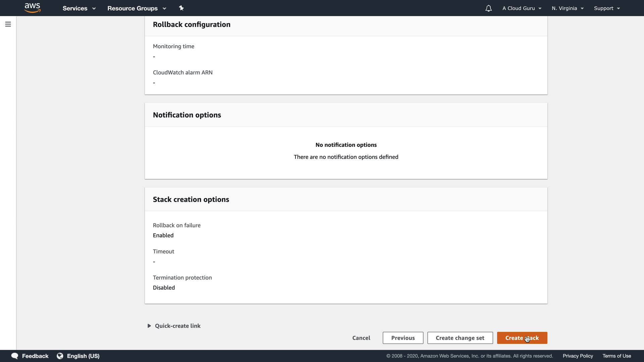The width and height of the screenshot is (644, 362).
Task: Open the Support menu
Action: (607, 8)
